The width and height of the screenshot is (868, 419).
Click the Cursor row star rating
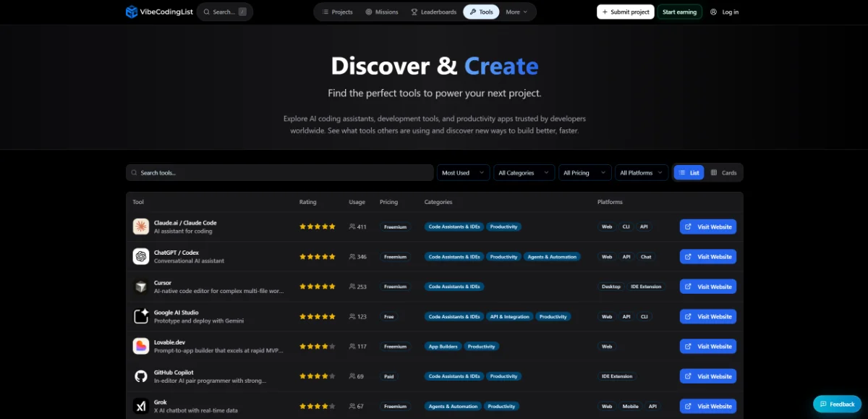coord(318,287)
